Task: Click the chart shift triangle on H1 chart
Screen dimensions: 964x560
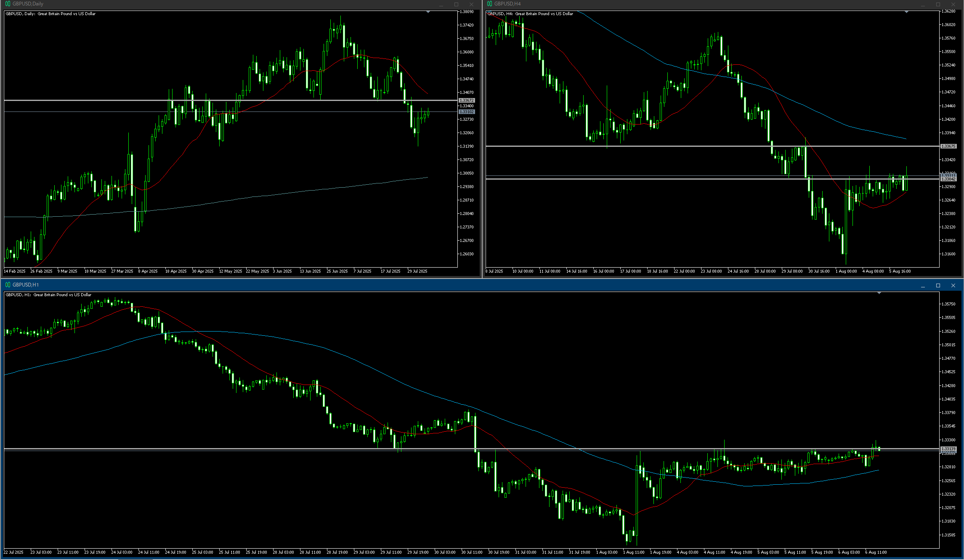Action: 879,293
